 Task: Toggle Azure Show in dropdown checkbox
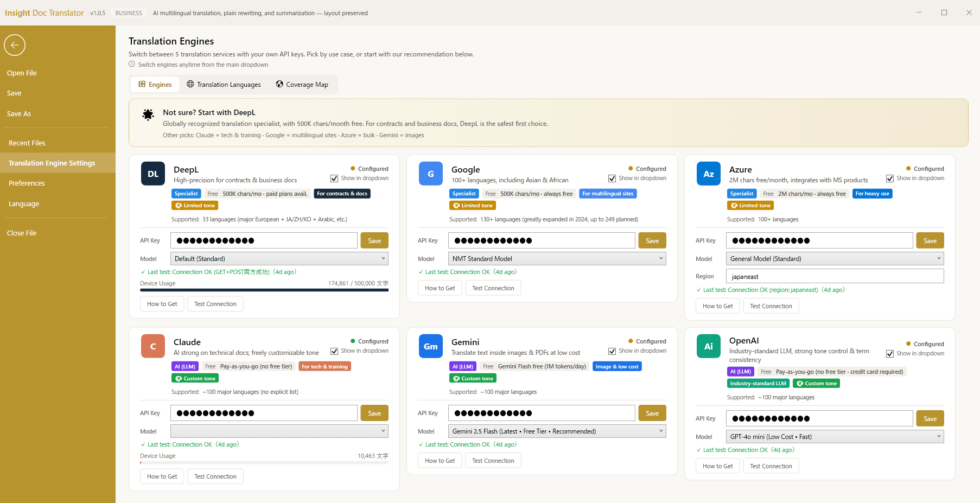coord(890,179)
